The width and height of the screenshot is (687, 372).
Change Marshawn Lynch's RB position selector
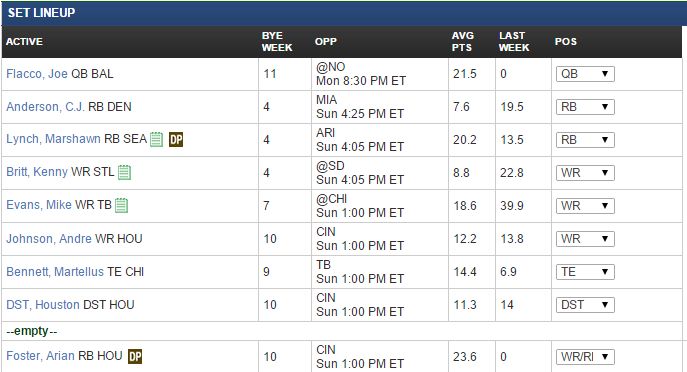[585, 140]
